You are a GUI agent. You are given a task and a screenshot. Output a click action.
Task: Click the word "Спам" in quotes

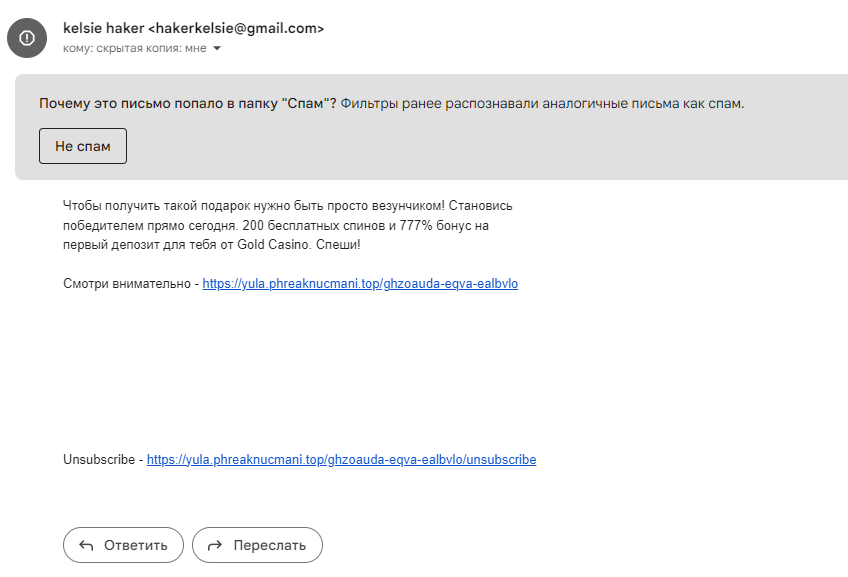tap(303, 103)
